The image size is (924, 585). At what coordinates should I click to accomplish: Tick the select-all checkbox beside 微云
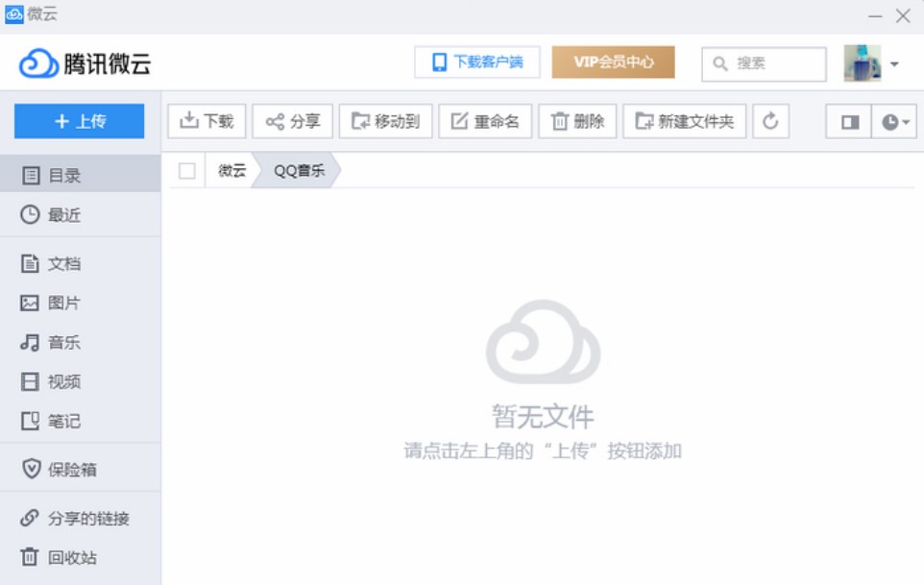coord(186,171)
